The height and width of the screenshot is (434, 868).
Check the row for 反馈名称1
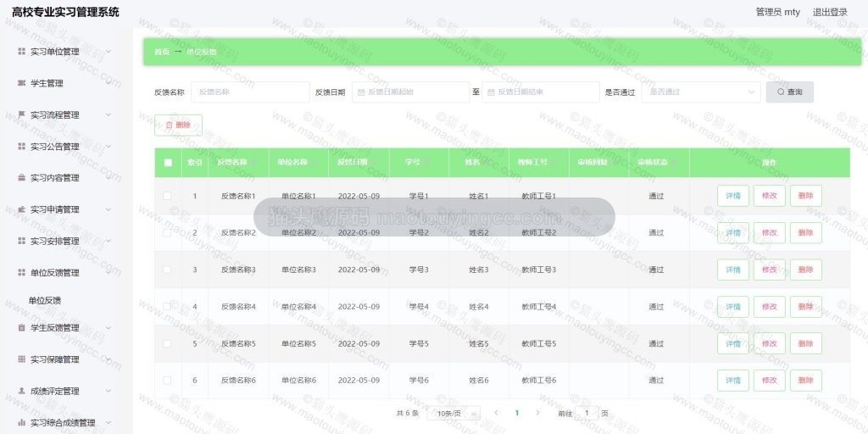click(167, 196)
